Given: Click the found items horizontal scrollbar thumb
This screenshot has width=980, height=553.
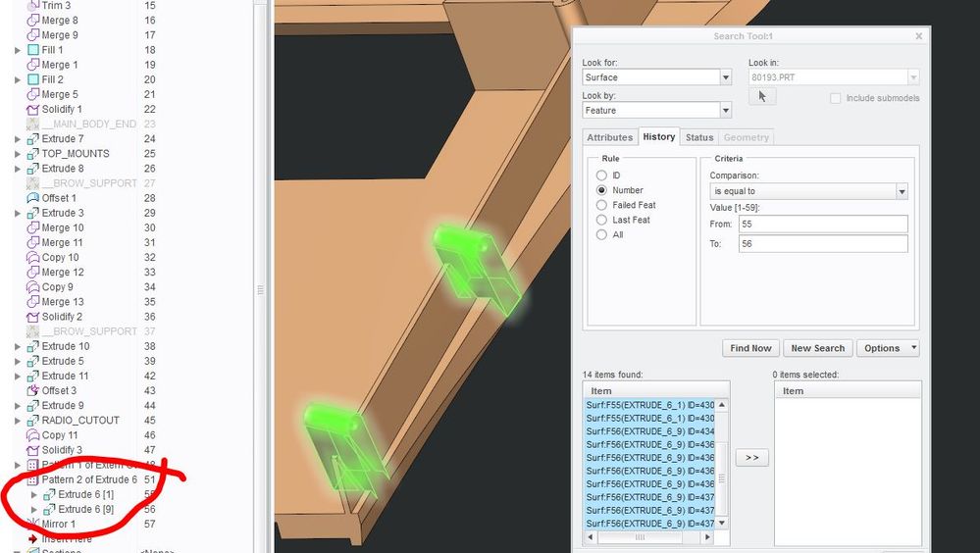Looking at the screenshot, I should (x=639, y=537).
